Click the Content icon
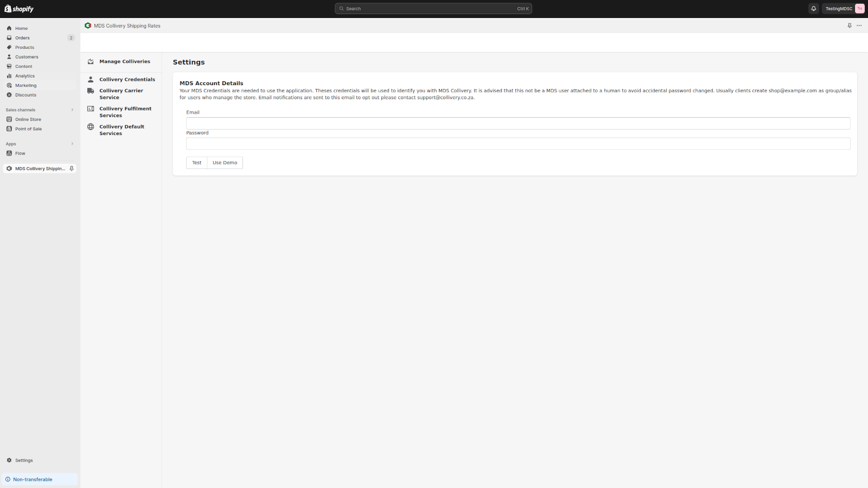Screen dimensions: 868x488 tap(9, 66)
